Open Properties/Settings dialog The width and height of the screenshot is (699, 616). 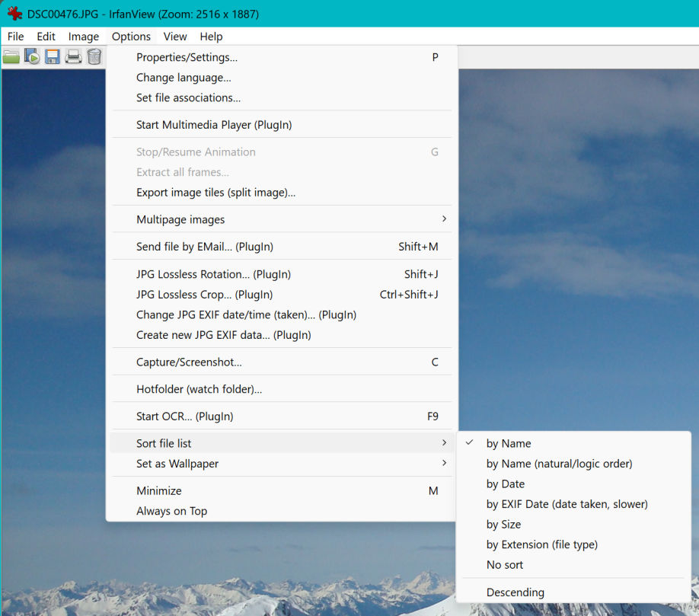click(187, 57)
